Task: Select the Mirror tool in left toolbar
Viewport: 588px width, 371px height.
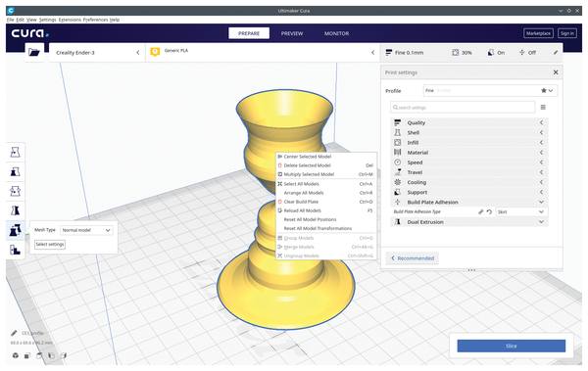Action: (15, 210)
